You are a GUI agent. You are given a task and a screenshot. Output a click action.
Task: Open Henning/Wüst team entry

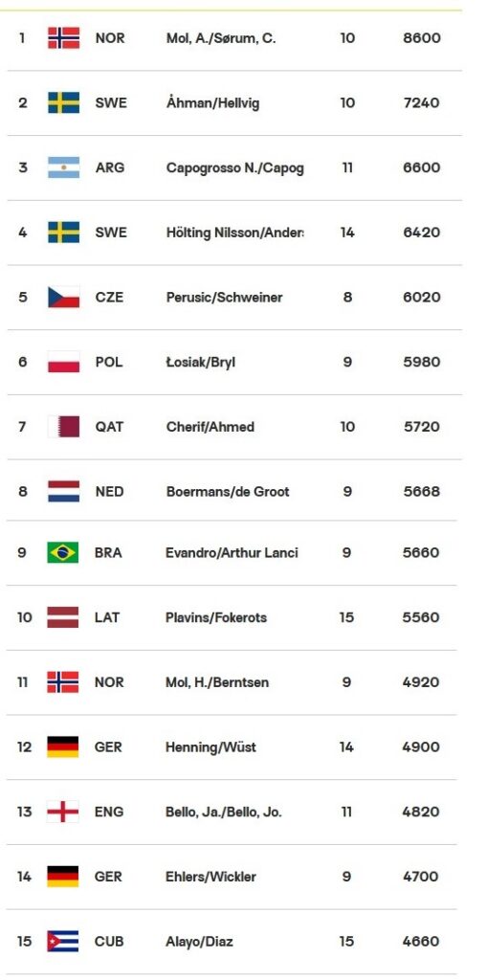tap(210, 747)
